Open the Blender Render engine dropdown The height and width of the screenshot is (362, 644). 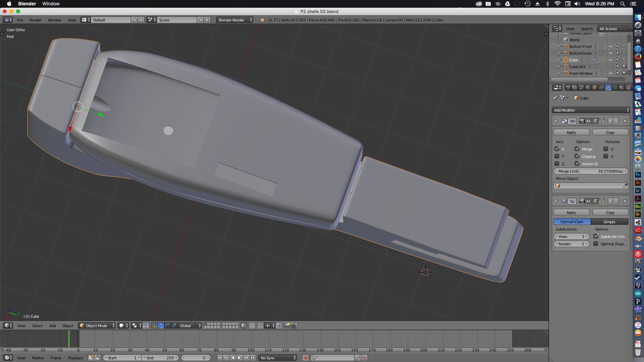pyautogui.click(x=235, y=20)
